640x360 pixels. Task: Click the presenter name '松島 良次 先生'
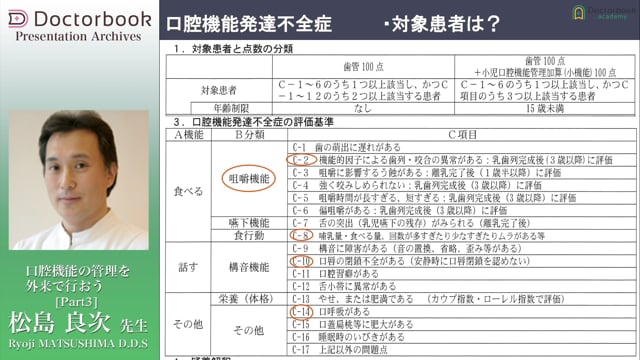78,323
